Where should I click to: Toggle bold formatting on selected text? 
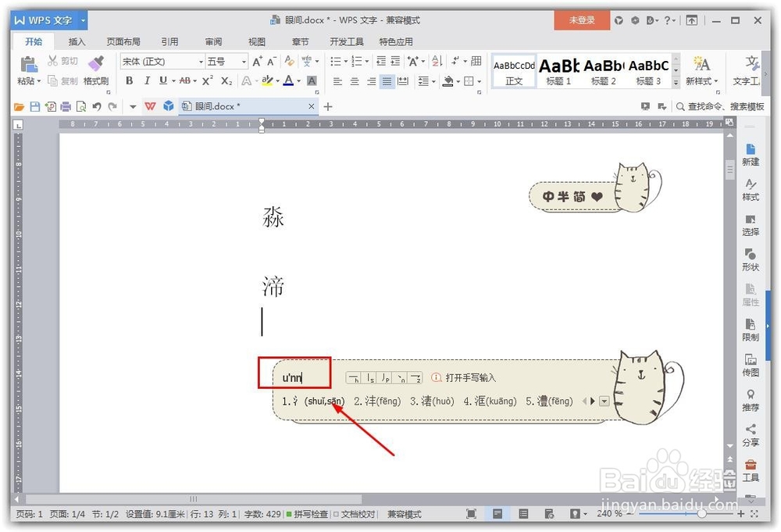click(130, 80)
